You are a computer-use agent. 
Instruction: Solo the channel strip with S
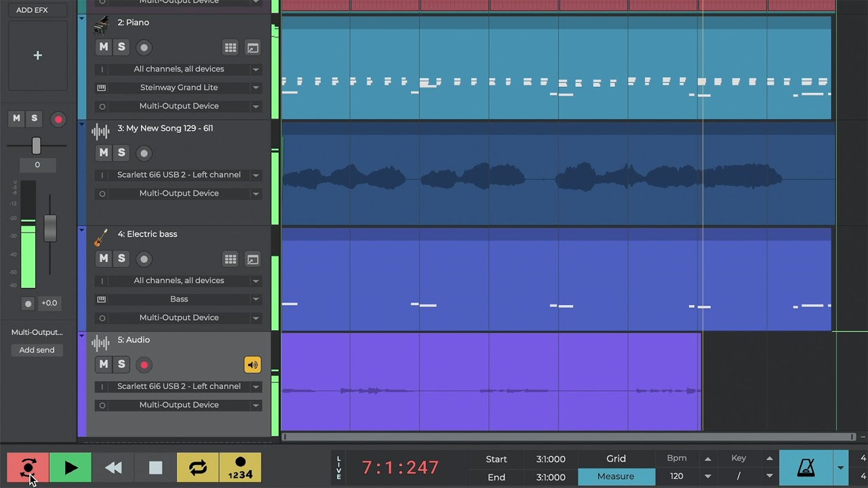pos(34,119)
